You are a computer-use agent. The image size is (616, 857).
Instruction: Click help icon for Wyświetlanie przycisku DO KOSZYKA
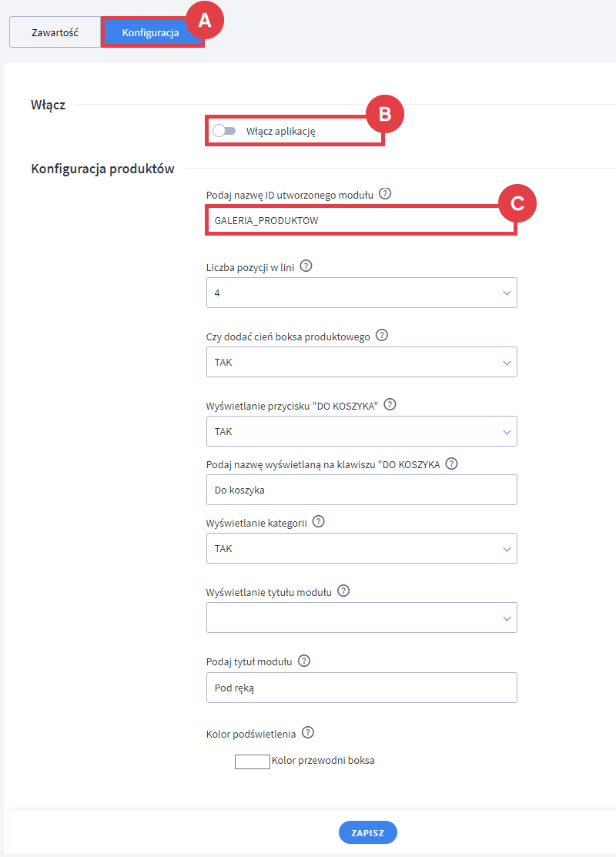(x=390, y=405)
